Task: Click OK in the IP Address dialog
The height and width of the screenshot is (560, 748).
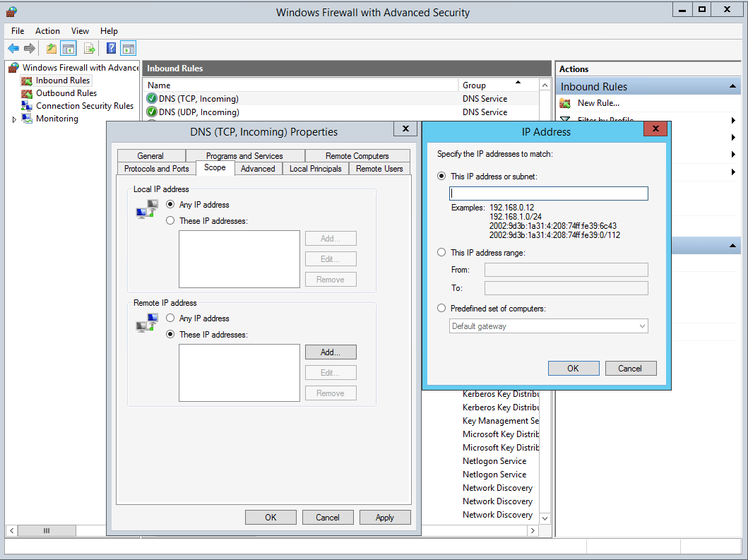Action: point(574,368)
